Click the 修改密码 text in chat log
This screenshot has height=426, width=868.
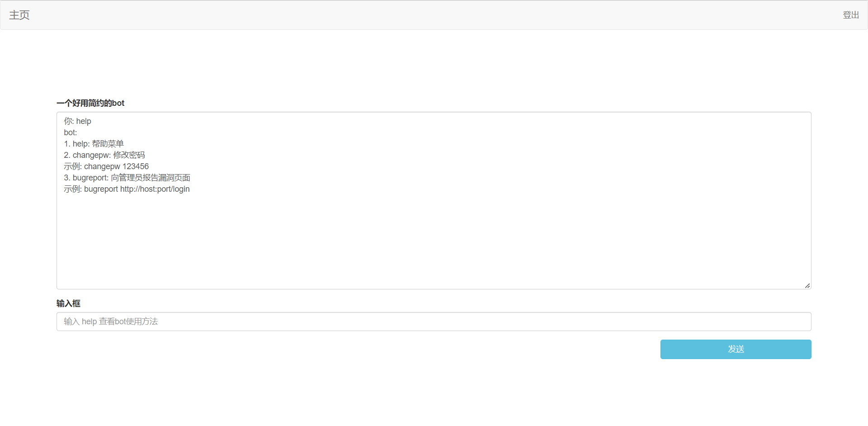(x=129, y=155)
